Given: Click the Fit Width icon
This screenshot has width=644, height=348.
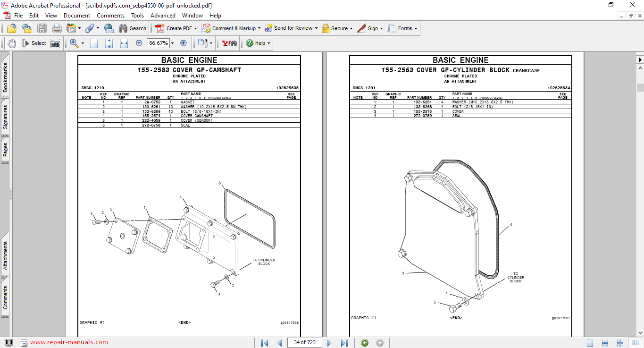Looking at the screenshot, I should [x=124, y=43].
